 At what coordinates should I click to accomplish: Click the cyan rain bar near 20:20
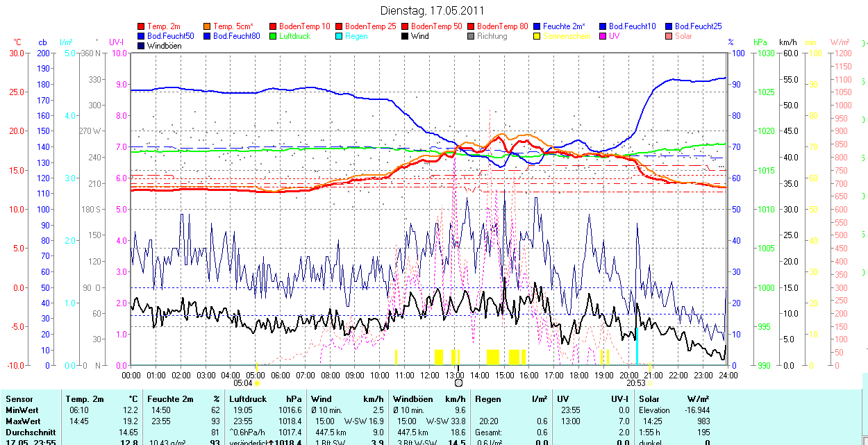pyautogui.click(x=637, y=346)
